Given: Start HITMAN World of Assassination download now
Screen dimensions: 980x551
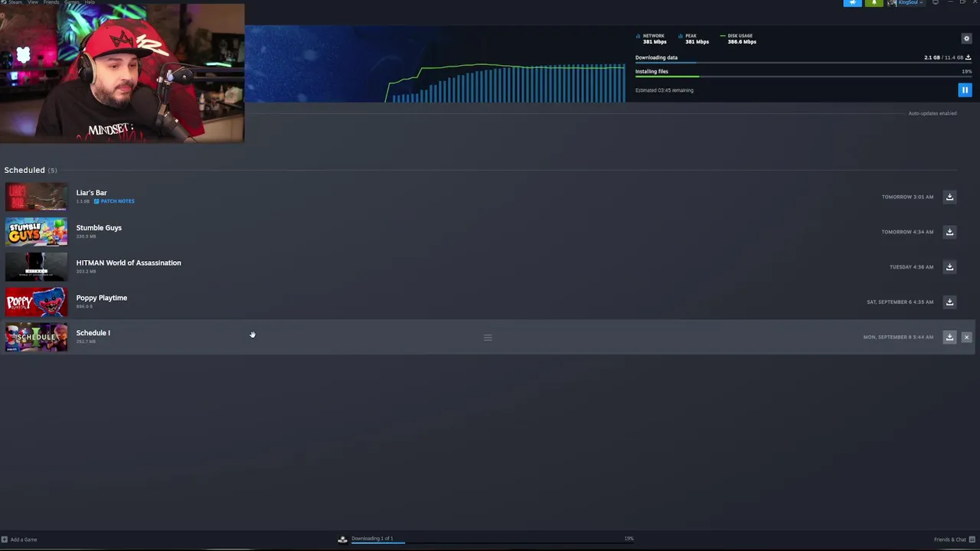Looking at the screenshot, I should tap(949, 267).
